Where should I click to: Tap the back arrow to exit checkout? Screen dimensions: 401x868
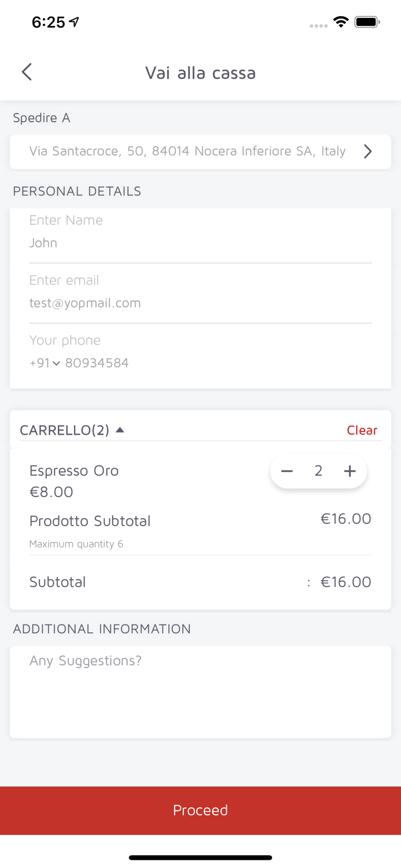(26, 72)
